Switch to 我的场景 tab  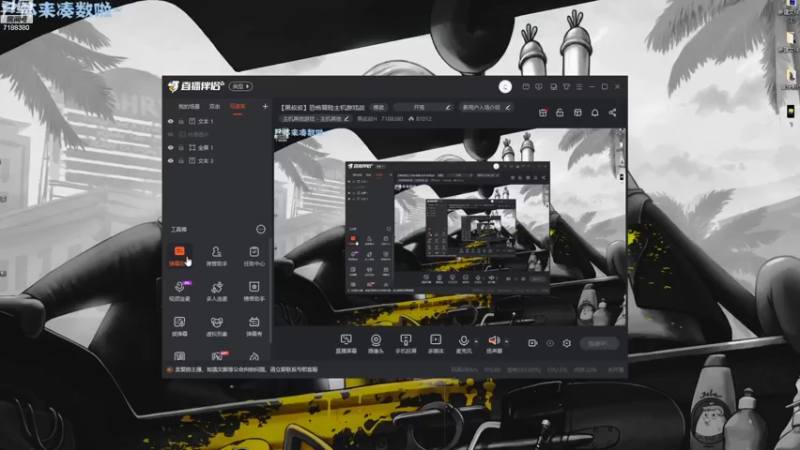click(189, 107)
